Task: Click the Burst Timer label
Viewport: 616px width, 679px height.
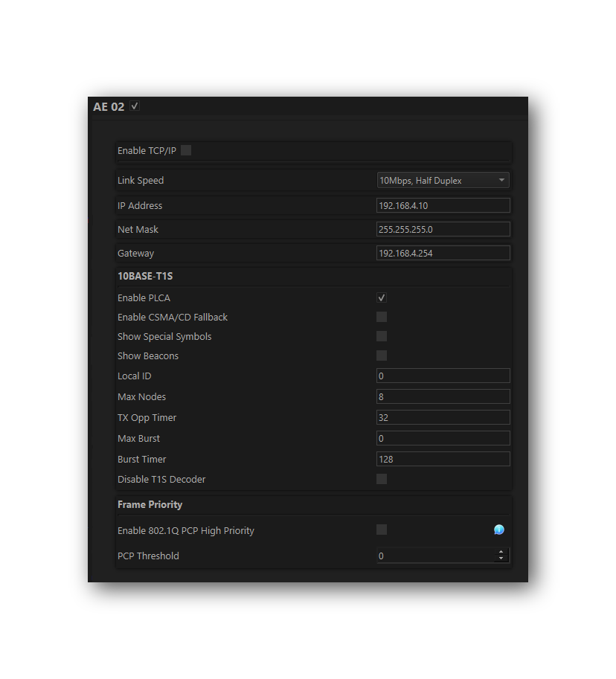Action: [141, 460]
